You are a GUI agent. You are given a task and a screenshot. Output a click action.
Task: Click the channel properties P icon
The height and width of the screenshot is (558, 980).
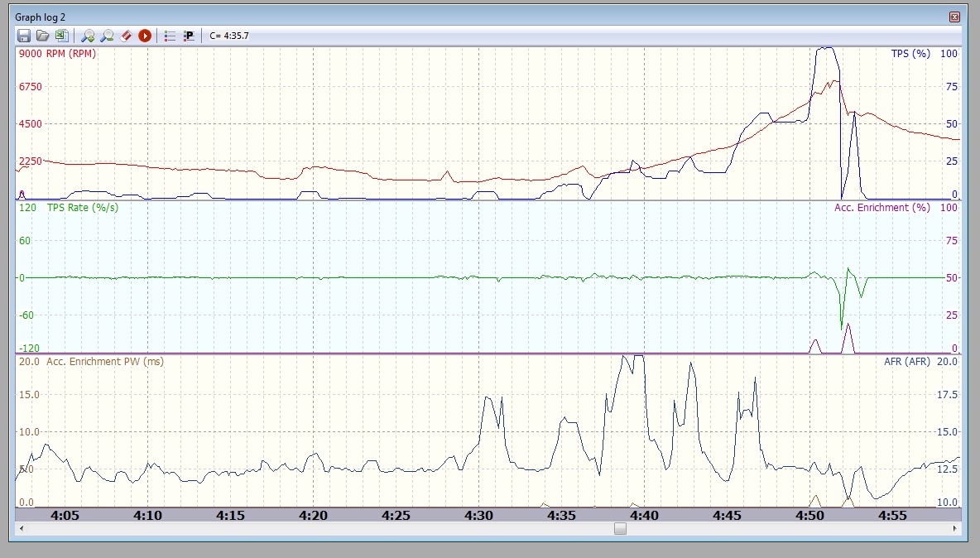click(189, 36)
